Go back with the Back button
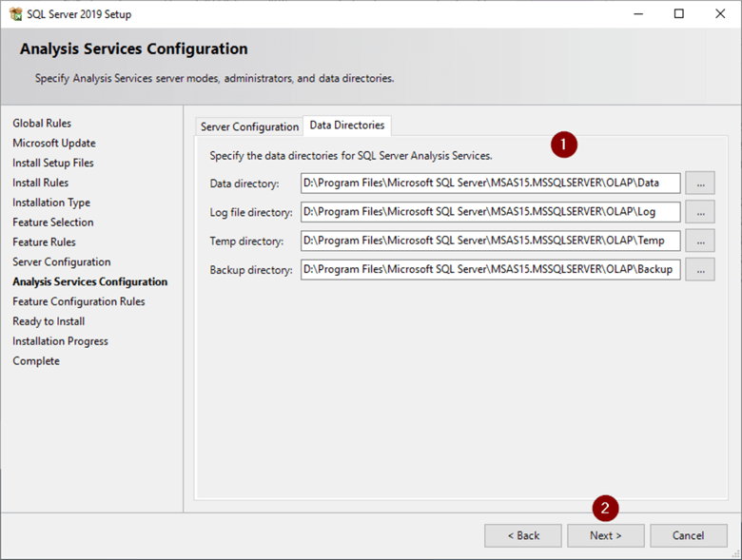 (x=522, y=535)
